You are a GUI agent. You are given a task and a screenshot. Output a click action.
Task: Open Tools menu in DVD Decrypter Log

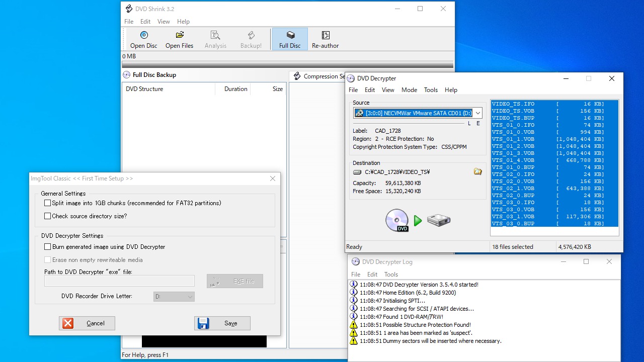coord(391,275)
